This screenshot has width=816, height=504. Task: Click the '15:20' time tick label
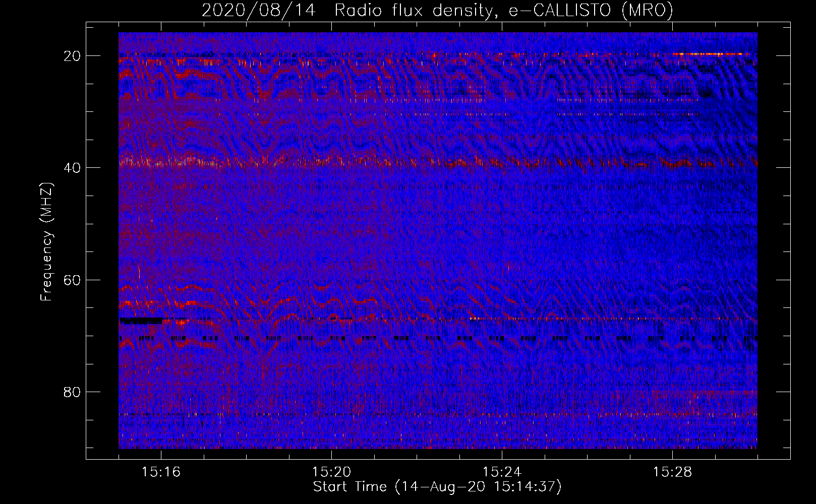tap(331, 472)
